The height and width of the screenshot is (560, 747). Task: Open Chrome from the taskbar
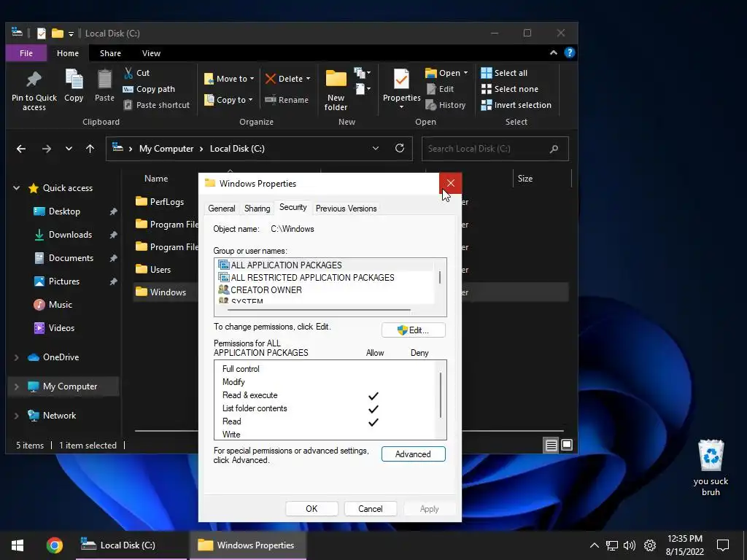point(54,545)
